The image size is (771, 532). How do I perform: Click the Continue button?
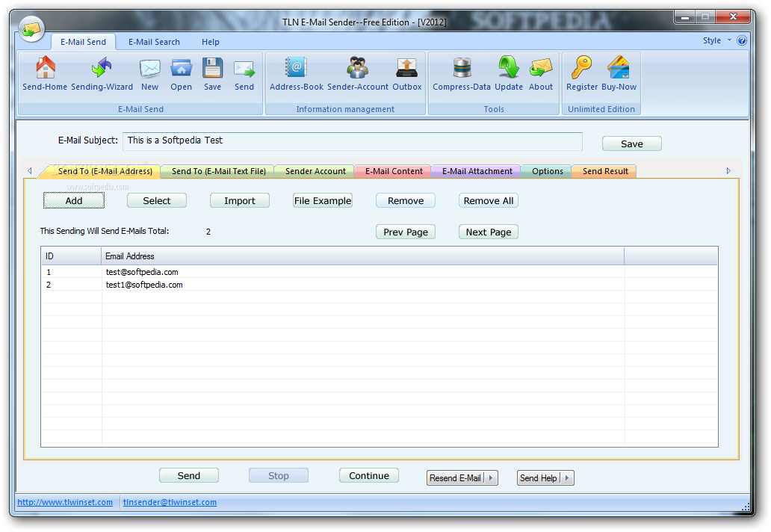tap(369, 475)
